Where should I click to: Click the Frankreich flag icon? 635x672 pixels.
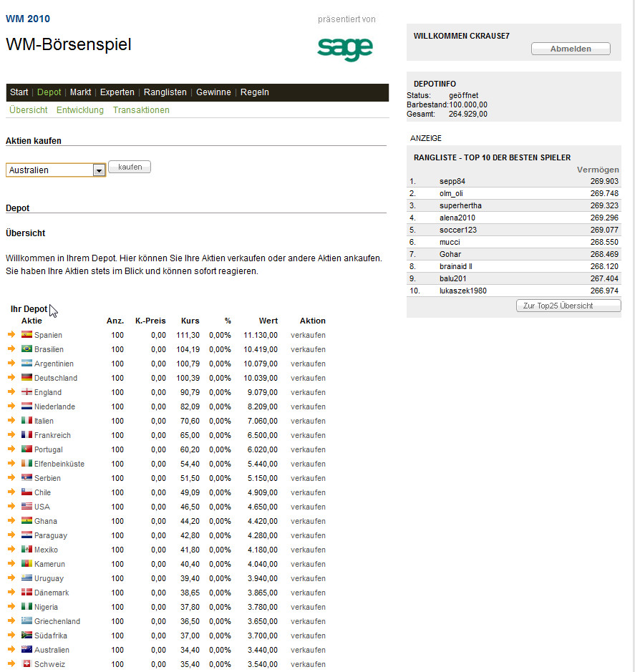point(26,434)
